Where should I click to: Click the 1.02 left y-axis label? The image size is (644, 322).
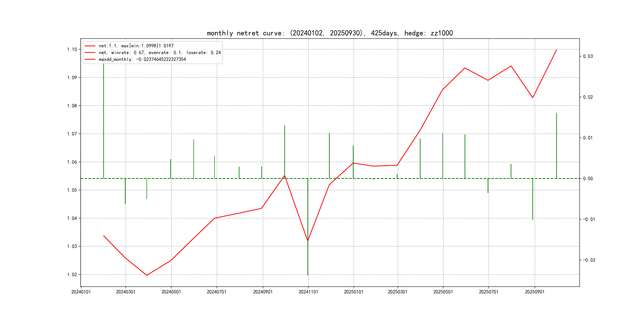tap(72, 274)
